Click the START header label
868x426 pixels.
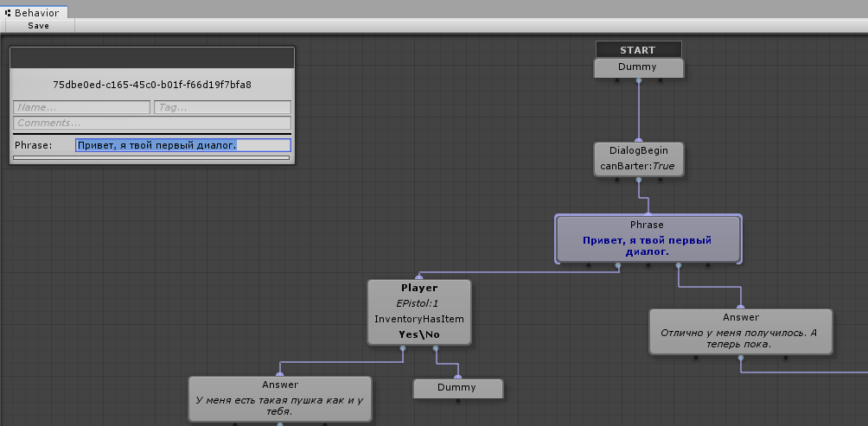(x=638, y=50)
